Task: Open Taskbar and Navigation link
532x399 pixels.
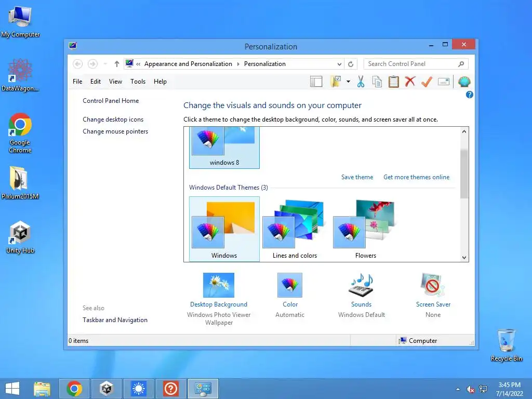Action: 115,320
